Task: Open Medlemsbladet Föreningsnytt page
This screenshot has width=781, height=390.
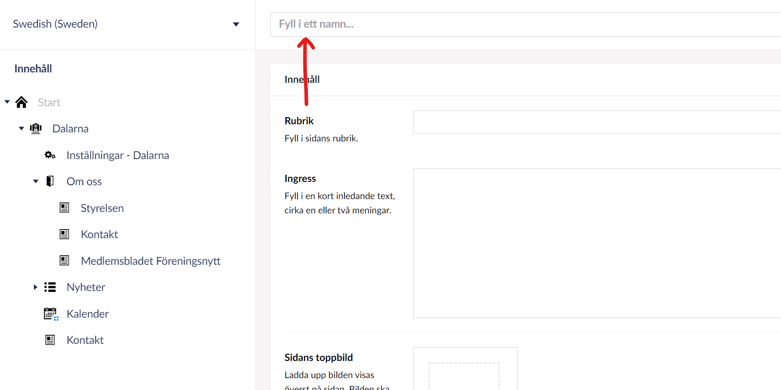Action: coord(150,261)
